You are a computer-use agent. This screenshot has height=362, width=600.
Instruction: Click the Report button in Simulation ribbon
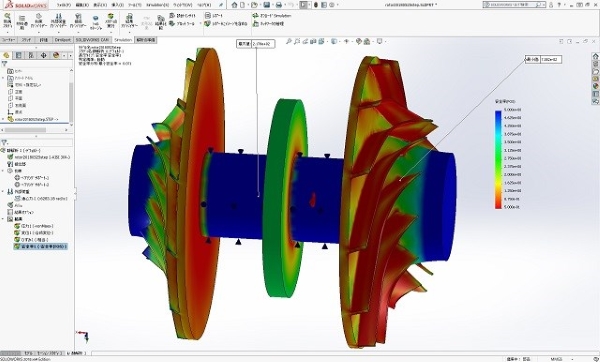[x=214, y=16]
